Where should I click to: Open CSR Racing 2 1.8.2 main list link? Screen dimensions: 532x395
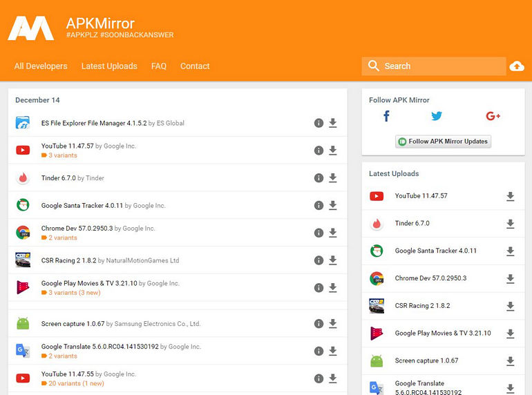click(x=68, y=260)
